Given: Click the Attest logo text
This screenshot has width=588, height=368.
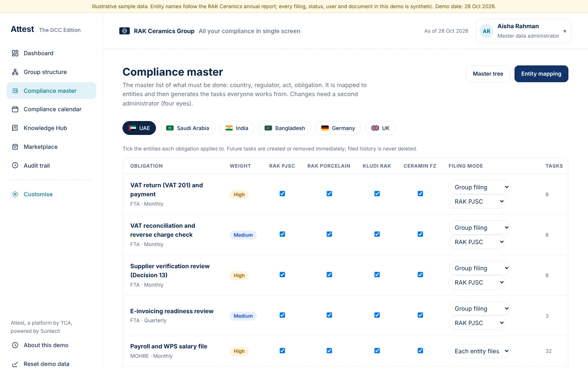Looking at the screenshot, I should click(x=22, y=29).
